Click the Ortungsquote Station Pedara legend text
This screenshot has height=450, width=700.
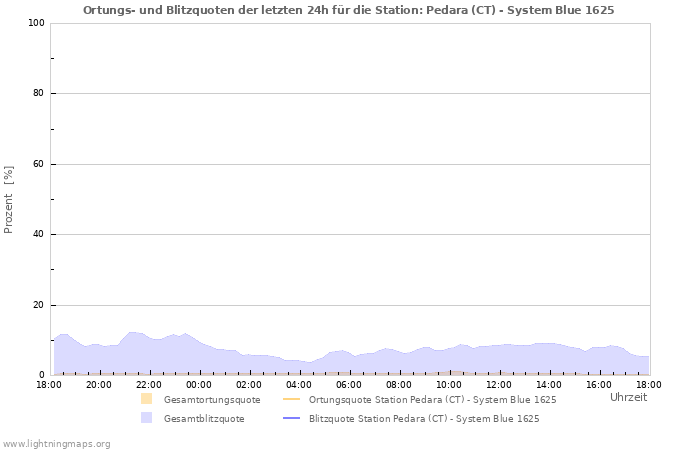[432, 399]
